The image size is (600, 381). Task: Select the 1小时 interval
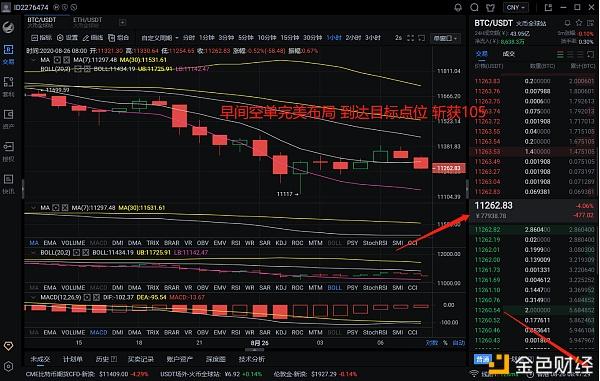click(334, 37)
